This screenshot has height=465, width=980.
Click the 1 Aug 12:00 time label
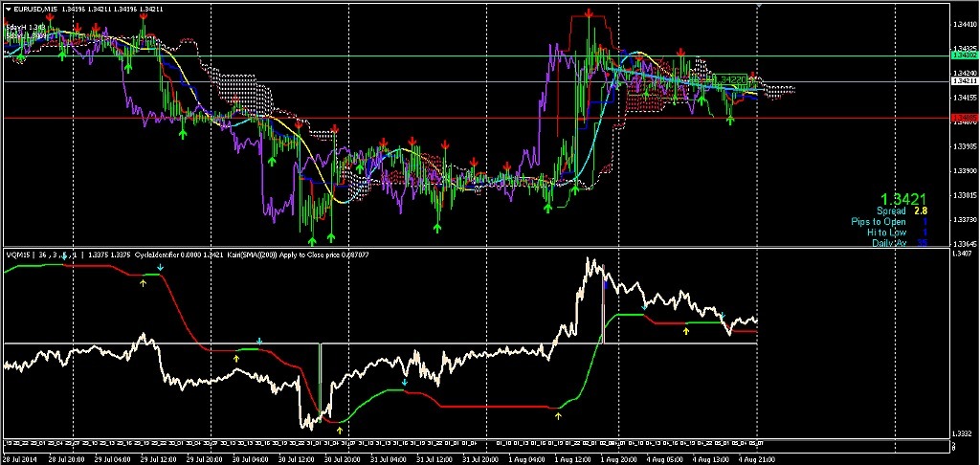(x=572, y=459)
